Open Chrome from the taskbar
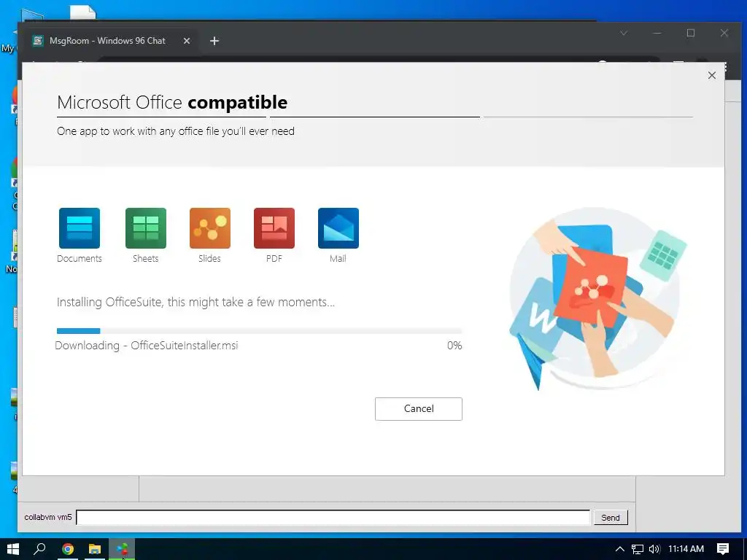The image size is (747, 560). coord(68,549)
